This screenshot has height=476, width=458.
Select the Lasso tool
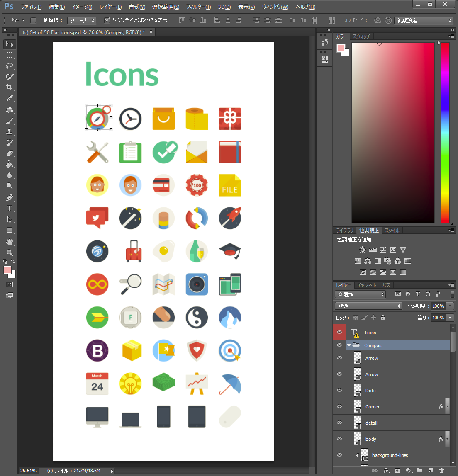tap(10, 66)
